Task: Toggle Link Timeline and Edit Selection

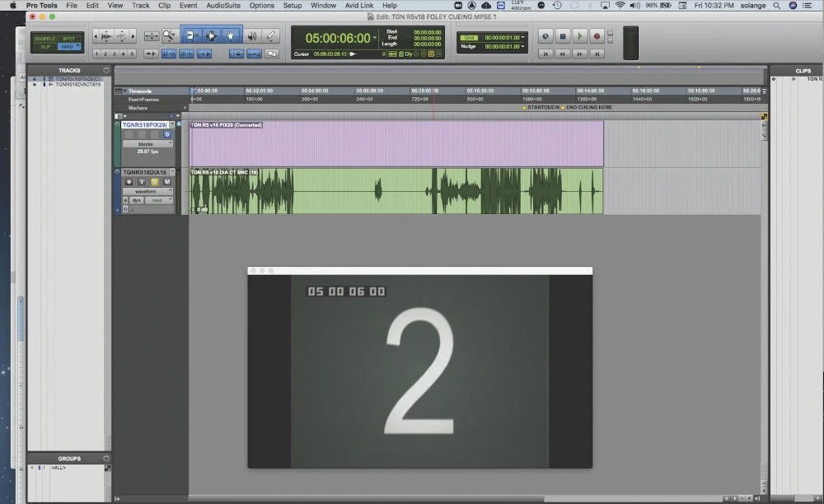Action: click(169, 54)
